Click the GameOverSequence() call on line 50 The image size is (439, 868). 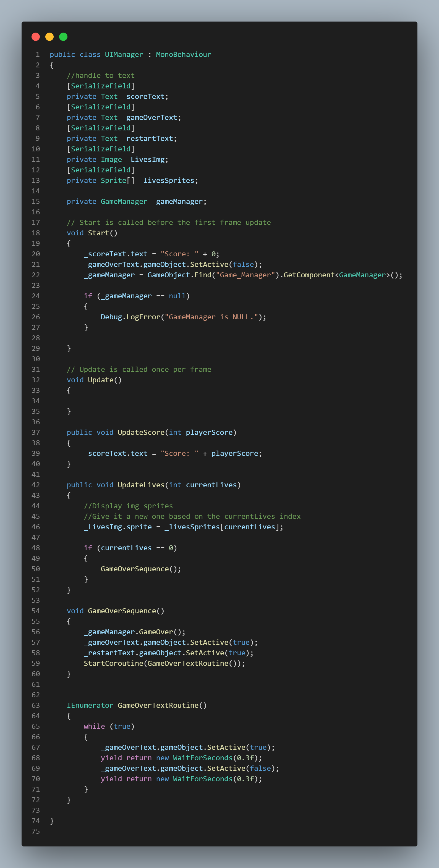coord(141,569)
